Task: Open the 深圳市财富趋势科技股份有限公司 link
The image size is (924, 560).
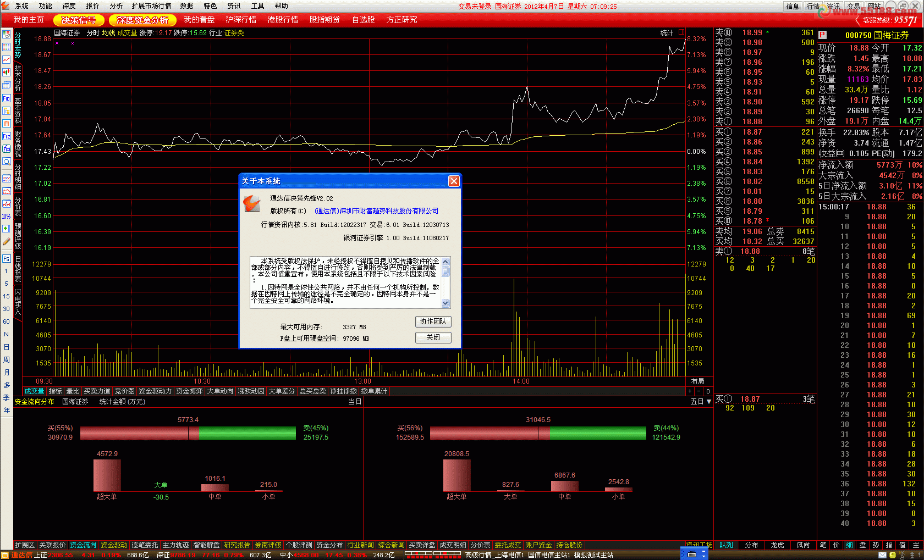Action: (x=377, y=211)
